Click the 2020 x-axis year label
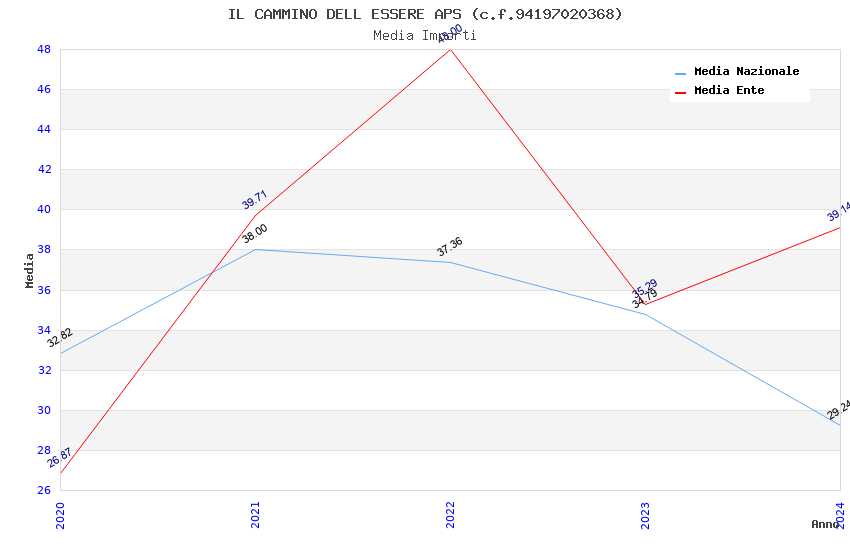Screen dimensions: 850x550 coord(60,515)
